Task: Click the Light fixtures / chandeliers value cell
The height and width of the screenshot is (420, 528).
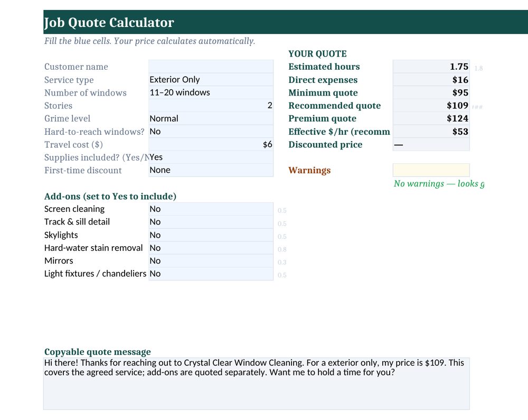Action: [211, 274]
